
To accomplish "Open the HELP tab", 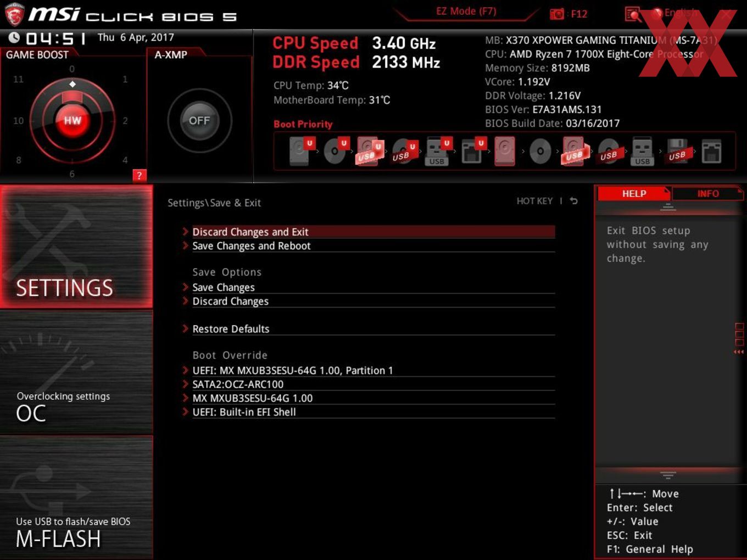I will coord(633,193).
